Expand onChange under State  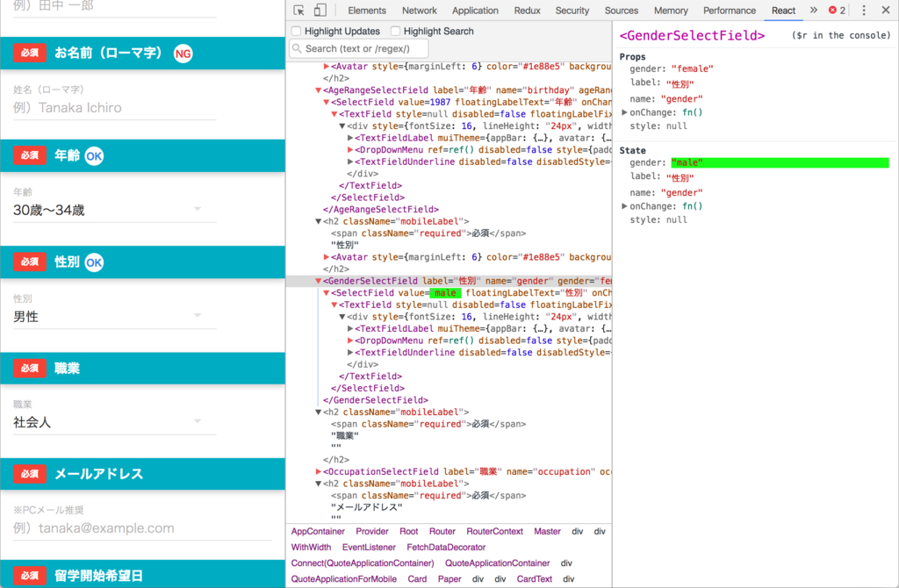point(624,206)
